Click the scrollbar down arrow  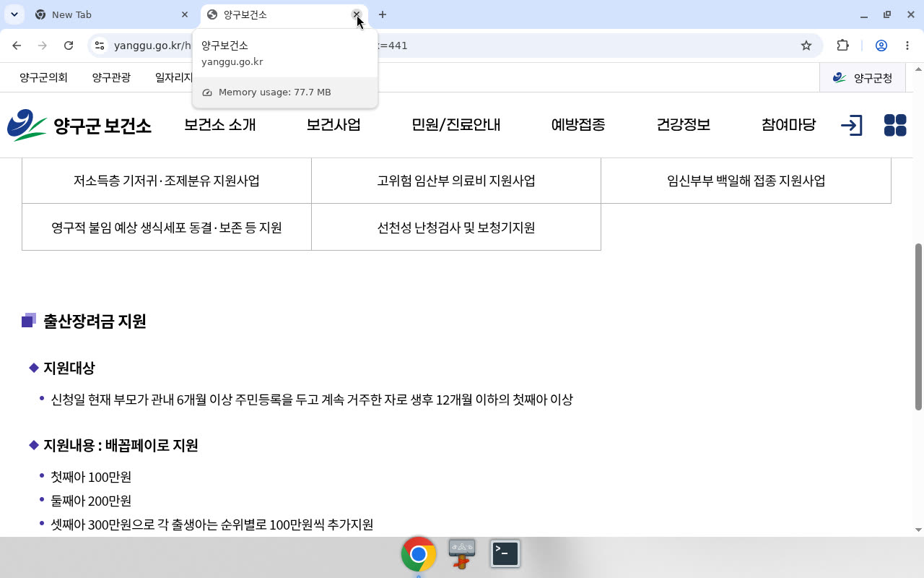pos(918,530)
